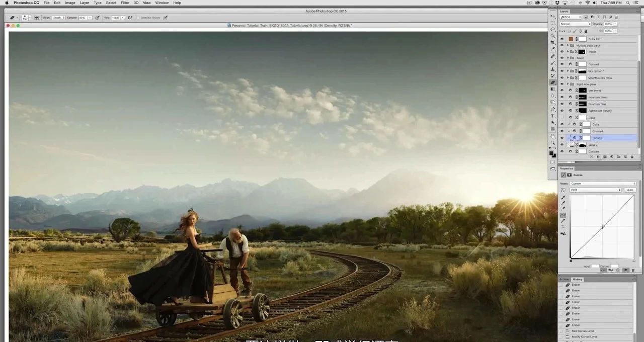Create new fill or adjustment layer
Image resolution: width=644 pixels, height=342 pixels.
[x=612, y=157]
